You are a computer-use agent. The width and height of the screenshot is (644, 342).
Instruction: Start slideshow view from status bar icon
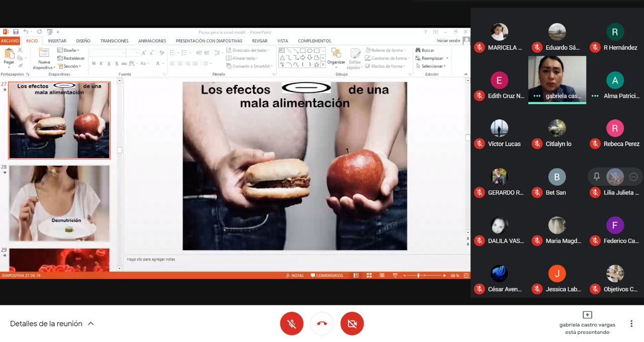click(395, 276)
